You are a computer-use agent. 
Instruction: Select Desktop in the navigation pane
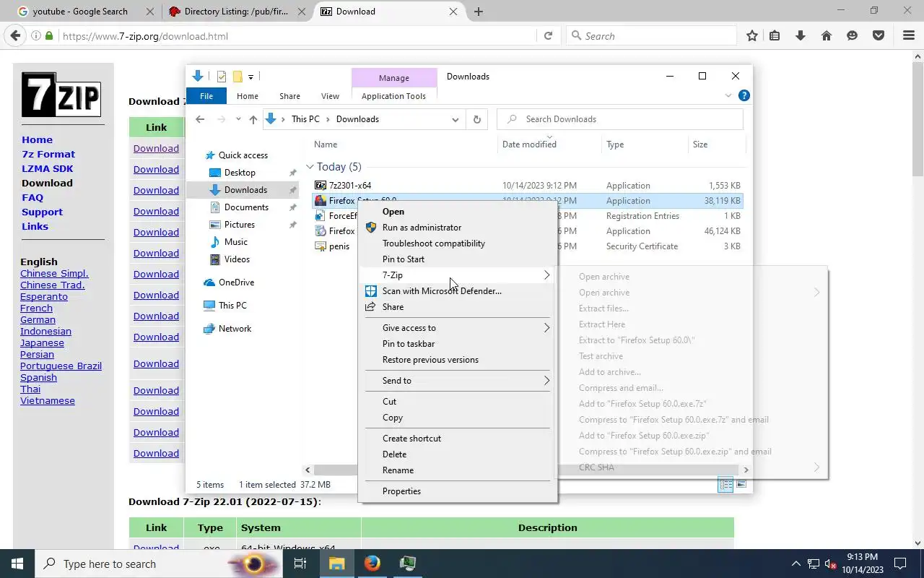click(240, 173)
